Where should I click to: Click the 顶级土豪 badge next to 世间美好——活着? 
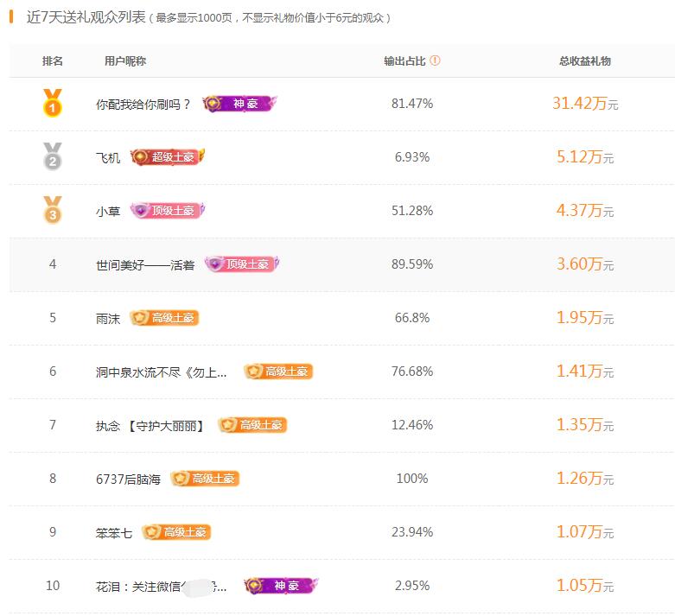pos(242,264)
